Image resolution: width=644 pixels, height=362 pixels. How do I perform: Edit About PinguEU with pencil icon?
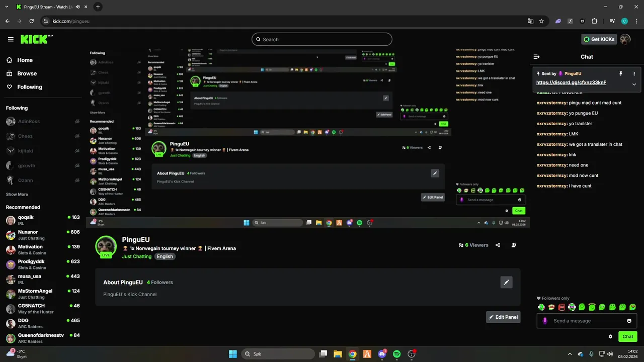pos(507,283)
